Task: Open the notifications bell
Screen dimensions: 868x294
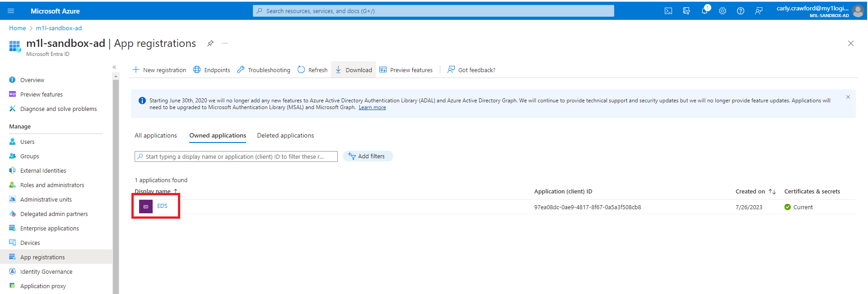Action: pos(705,10)
